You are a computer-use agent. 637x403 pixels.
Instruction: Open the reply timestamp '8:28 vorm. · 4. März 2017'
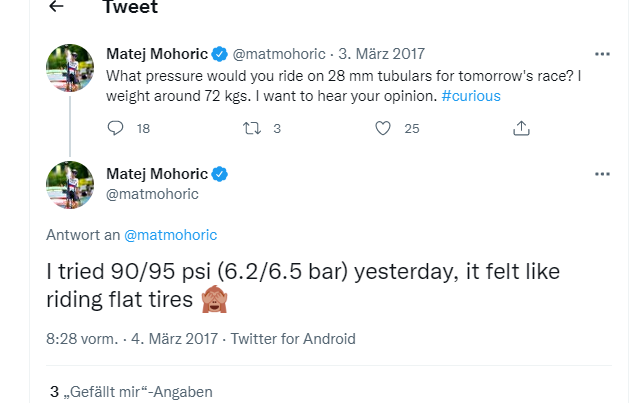(x=133, y=339)
